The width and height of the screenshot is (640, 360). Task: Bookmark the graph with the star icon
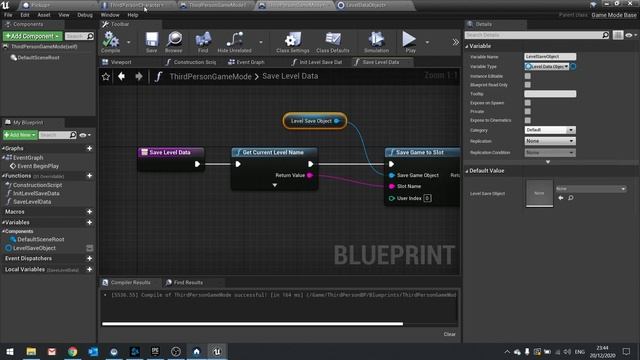pos(106,76)
